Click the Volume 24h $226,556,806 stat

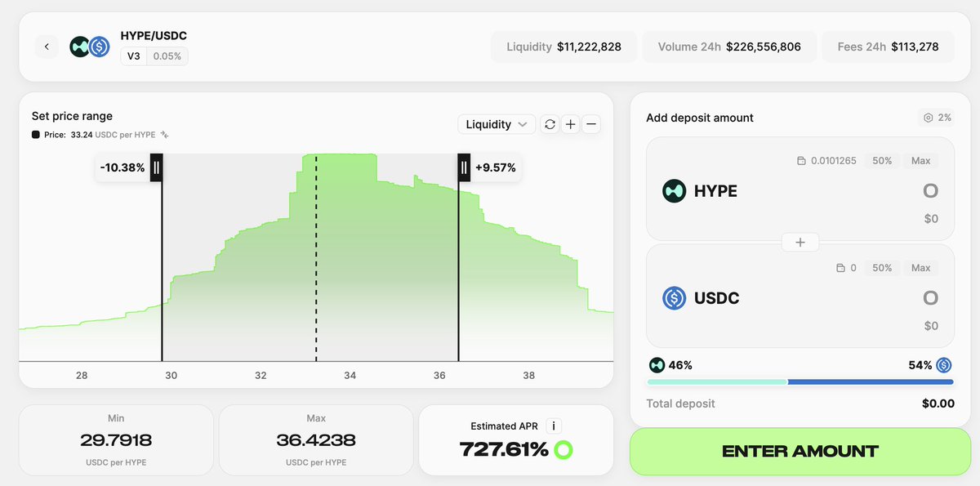point(729,47)
